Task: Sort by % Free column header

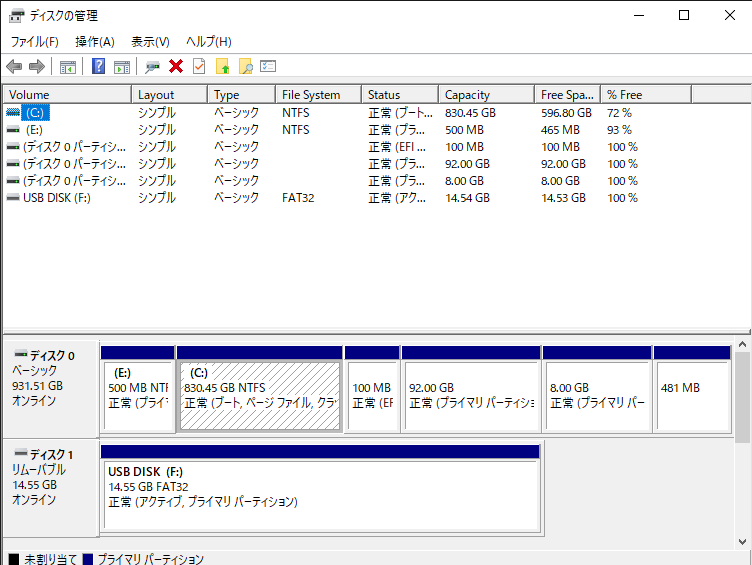Action: tap(646, 94)
